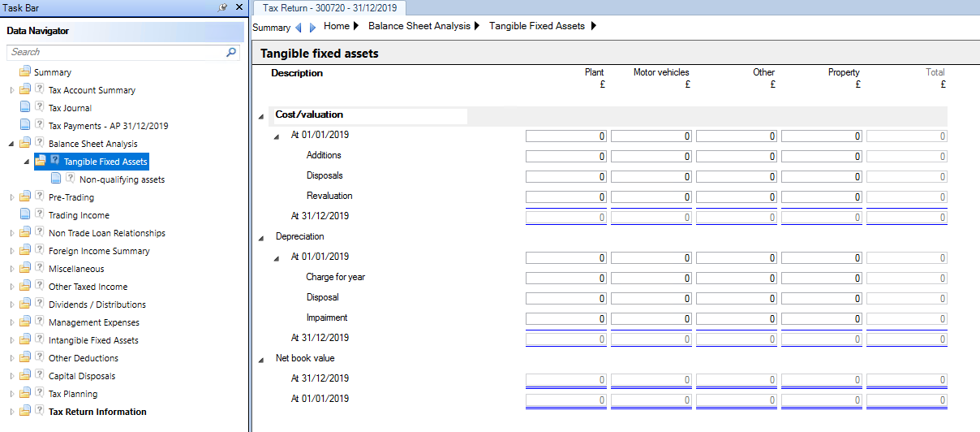Click the Depreciation Disposal Property field
Screen dimensions: 980x432
coord(822,299)
